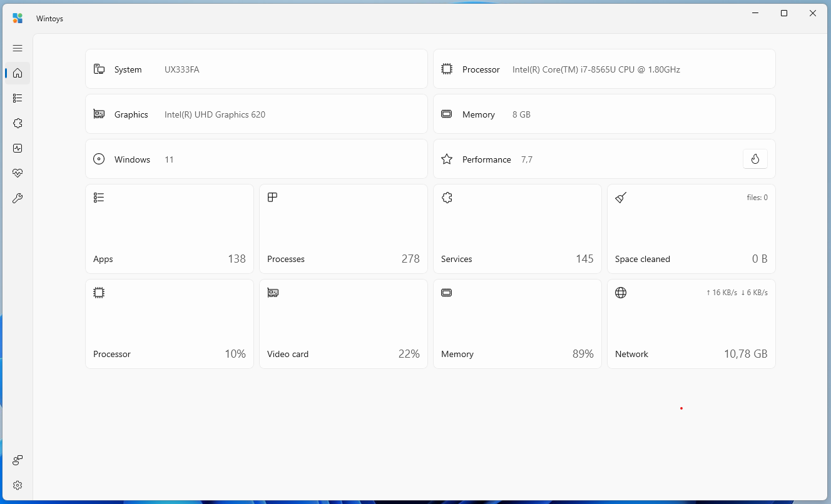The height and width of the screenshot is (504, 831).
Task: Click the Wintoys app logo
Action: pyautogui.click(x=18, y=18)
